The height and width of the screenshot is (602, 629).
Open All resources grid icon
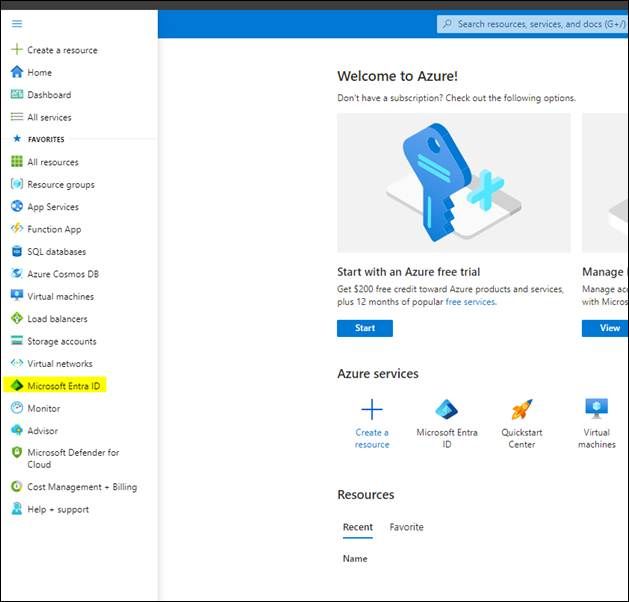point(17,162)
